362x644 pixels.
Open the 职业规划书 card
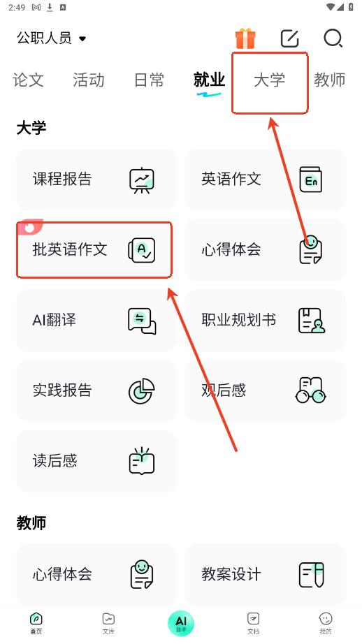pyautogui.click(x=266, y=321)
